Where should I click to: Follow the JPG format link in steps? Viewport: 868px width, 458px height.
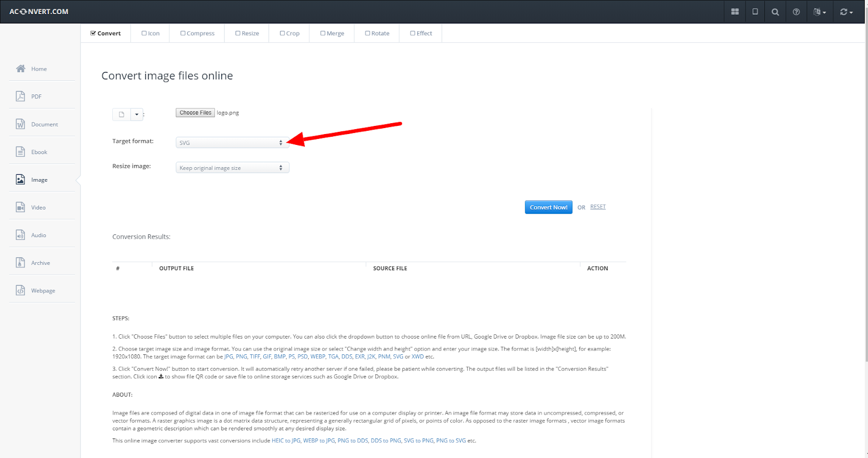coord(228,357)
